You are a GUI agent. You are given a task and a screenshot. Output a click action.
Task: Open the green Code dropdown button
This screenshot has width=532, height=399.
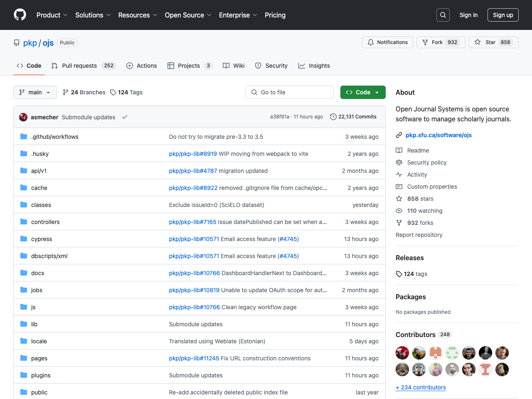pos(363,92)
